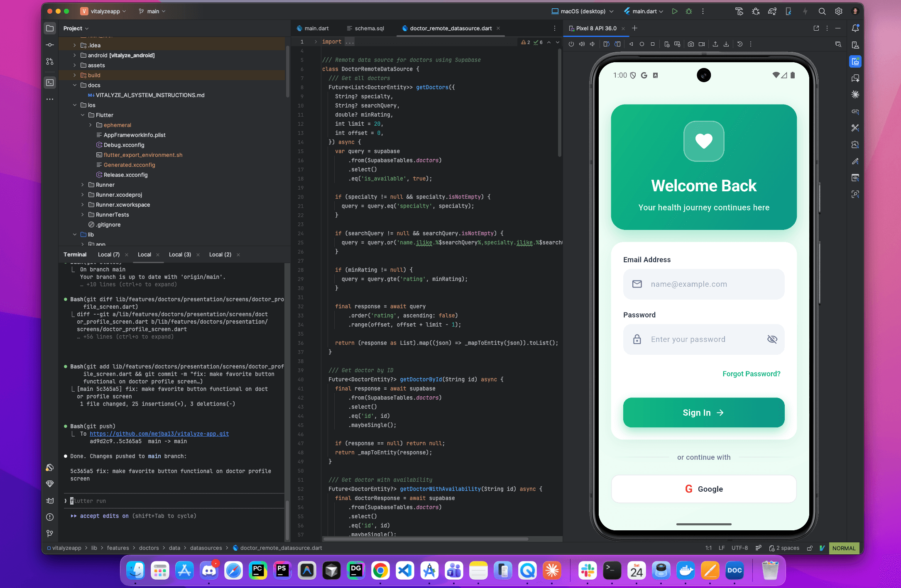Image resolution: width=901 pixels, height=588 pixels.
Task: Open the vitalyze-app GitHub link in terminal
Action: [159, 434]
